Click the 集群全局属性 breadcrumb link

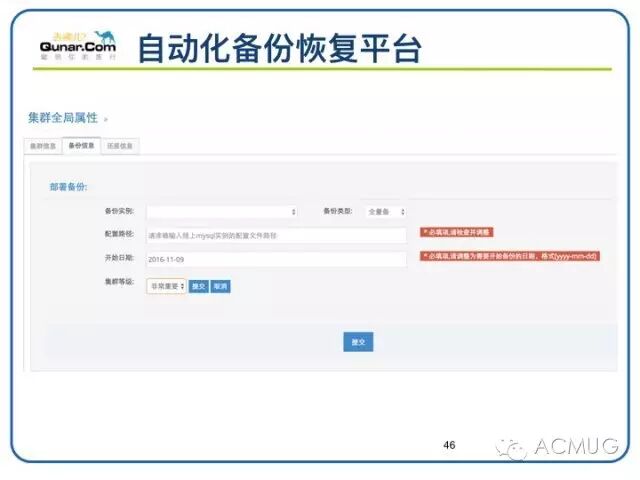pos(63,118)
